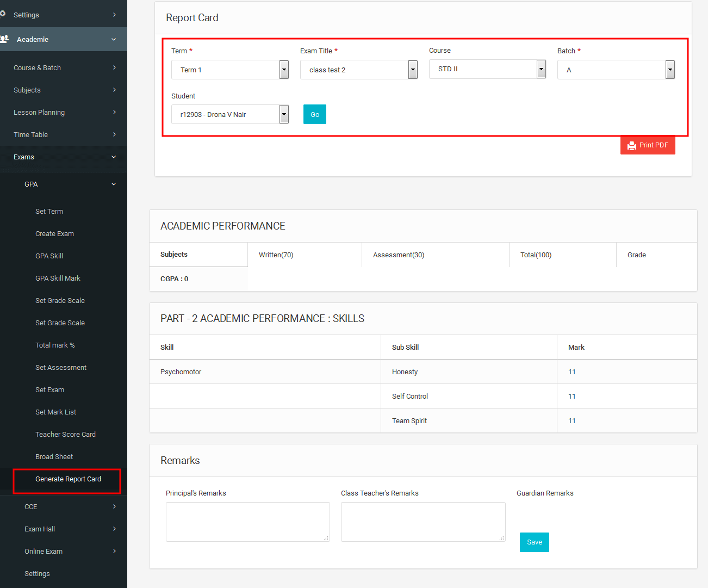Expand the Exam Hall menu
Viewport: 708px width, 588px height.
click(x=64, y=529)
